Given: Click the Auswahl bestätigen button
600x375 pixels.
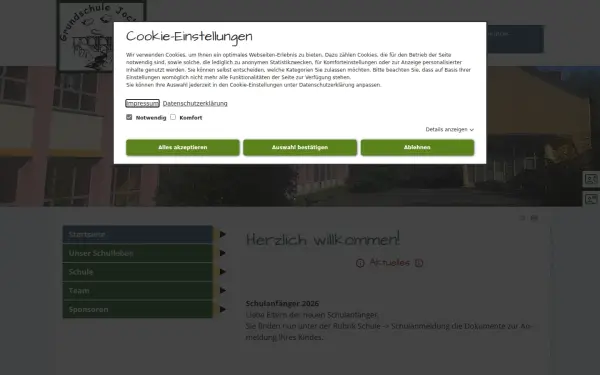Looking at the screenshot, I should coord(300,147).
